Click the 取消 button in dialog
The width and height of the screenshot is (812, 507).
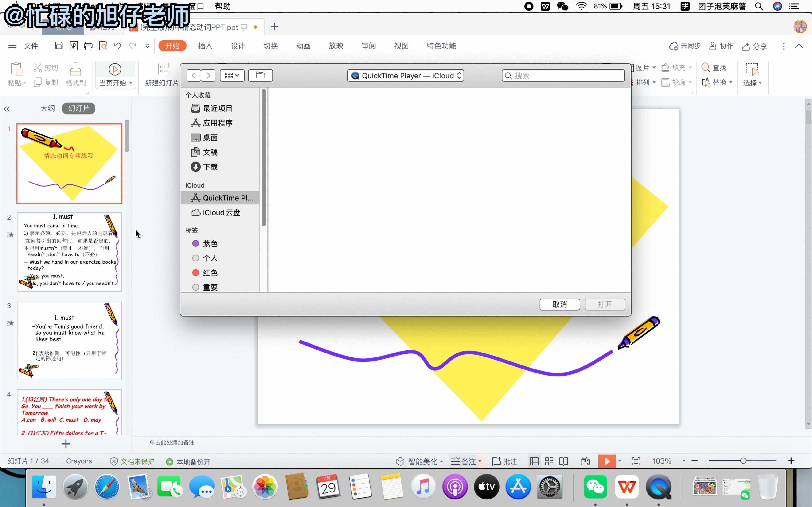click(559, 304)
